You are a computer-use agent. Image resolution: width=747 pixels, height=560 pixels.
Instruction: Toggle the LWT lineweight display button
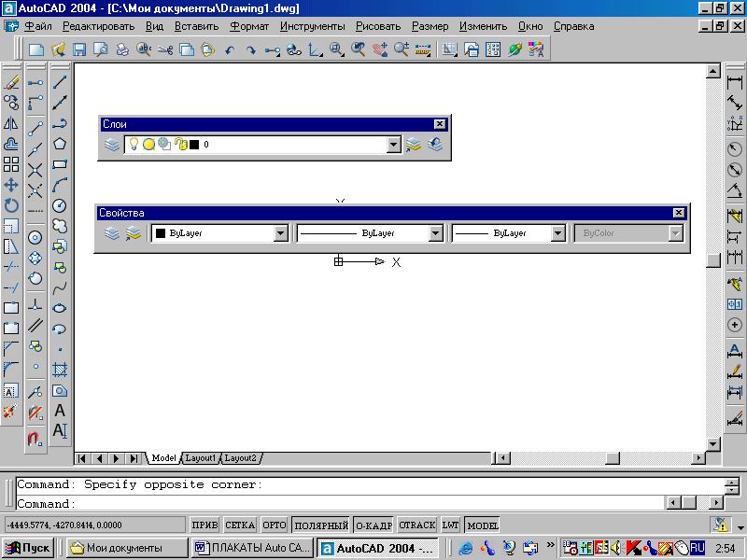(x=451, y=525)
